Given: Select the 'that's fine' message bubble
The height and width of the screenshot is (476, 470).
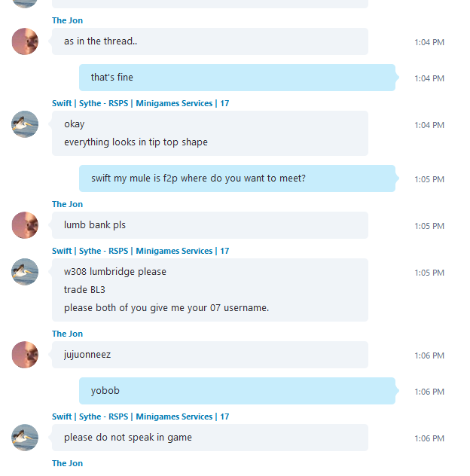Looking at the screenshot, I should pyautogui.click(x=237, y=78).
